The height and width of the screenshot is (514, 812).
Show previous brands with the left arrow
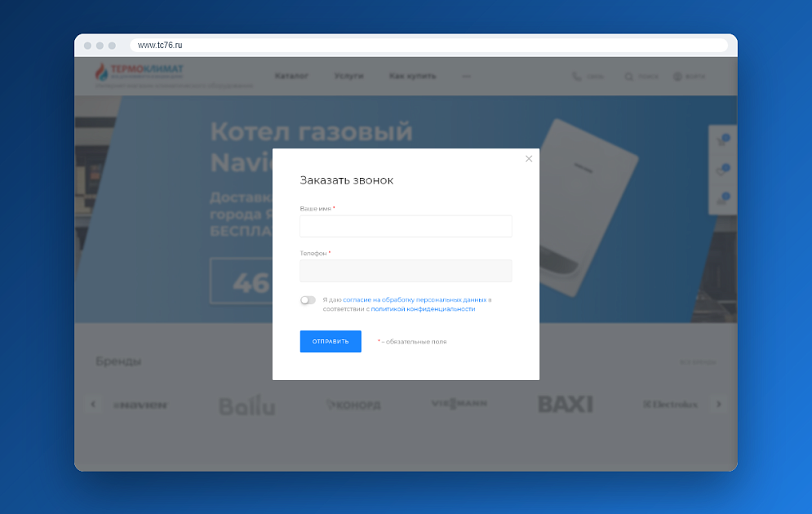pos(93,404)
